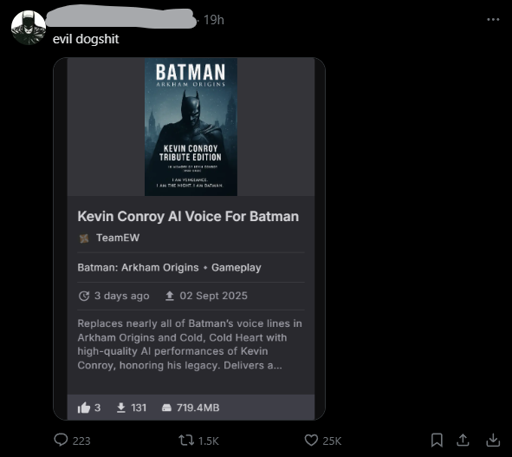Click the TeamEW author avatar icon
The image size is (512, 457).
coord(84,238)
